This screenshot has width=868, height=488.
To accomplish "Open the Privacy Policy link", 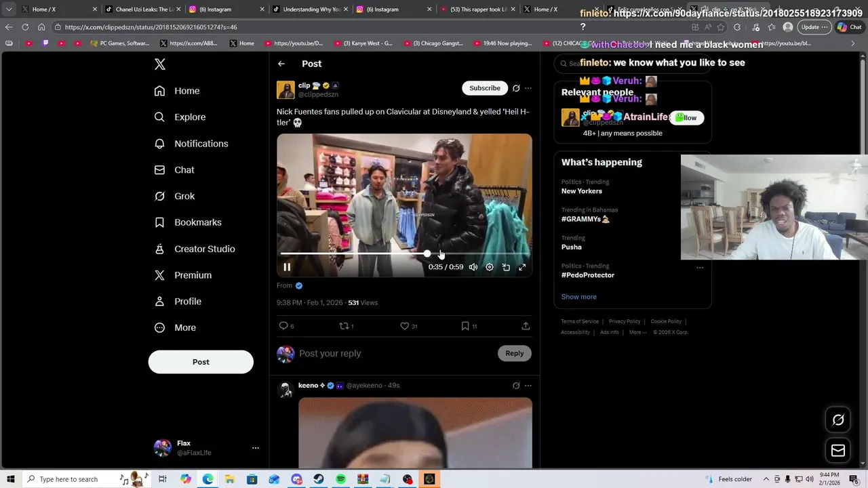I will pos(625,321).
